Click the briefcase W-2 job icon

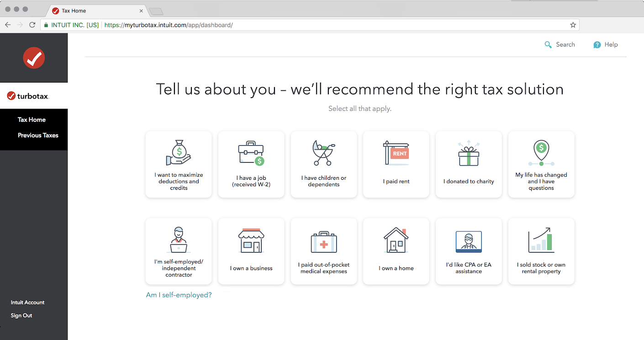(251, 153)
